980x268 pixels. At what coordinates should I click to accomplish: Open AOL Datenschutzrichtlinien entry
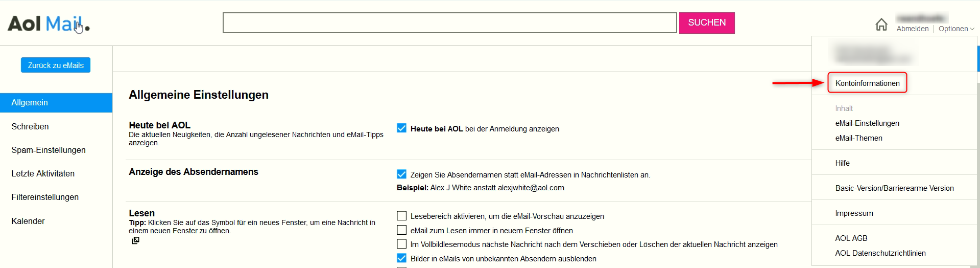click(x=880, y=253)
